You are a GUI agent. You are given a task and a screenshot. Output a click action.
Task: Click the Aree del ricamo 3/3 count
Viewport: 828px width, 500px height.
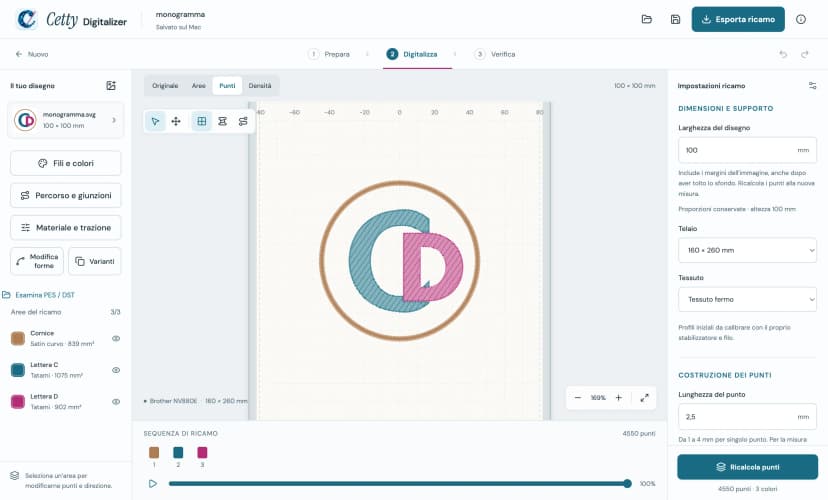pos(115,312)
